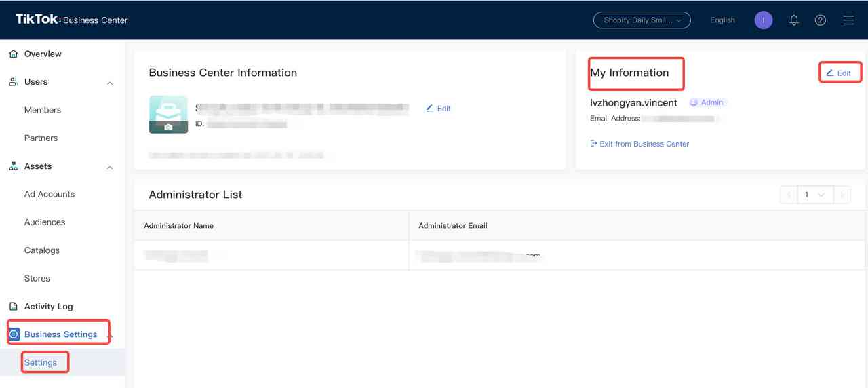Open Ad Accounts in the sidebar
Screen dimensions: 868x388
[50, 194]
